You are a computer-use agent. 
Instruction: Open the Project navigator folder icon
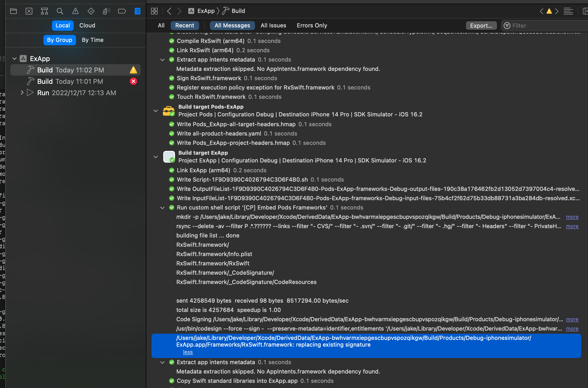click(x=13, y=11)
